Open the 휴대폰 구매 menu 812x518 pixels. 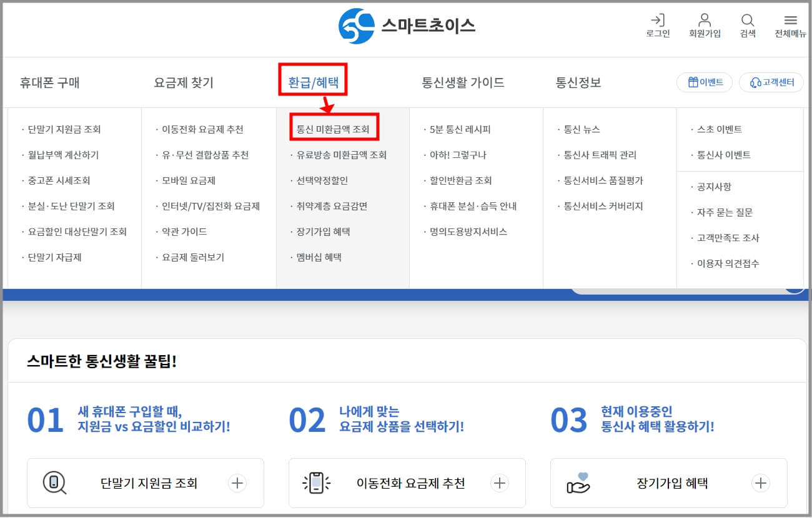click(49, 82)
